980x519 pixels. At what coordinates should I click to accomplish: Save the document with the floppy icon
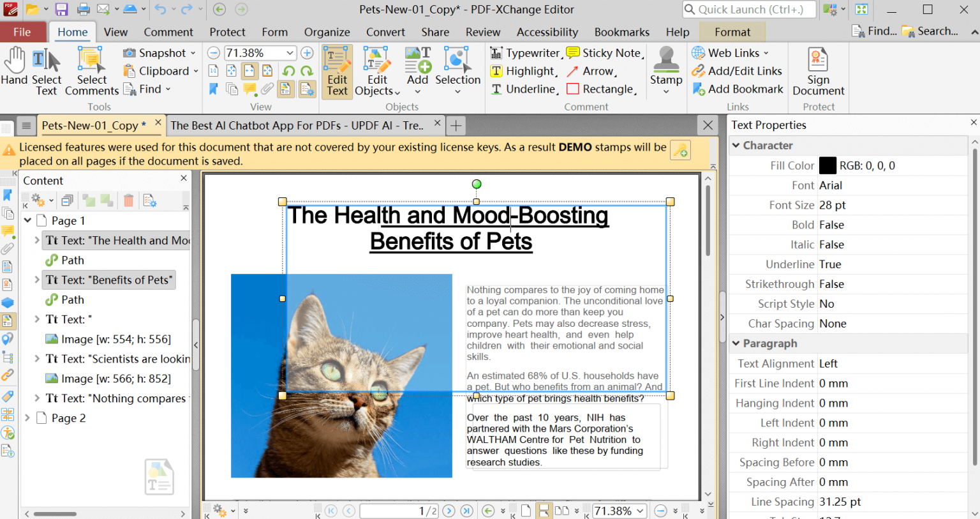(61, 10)
